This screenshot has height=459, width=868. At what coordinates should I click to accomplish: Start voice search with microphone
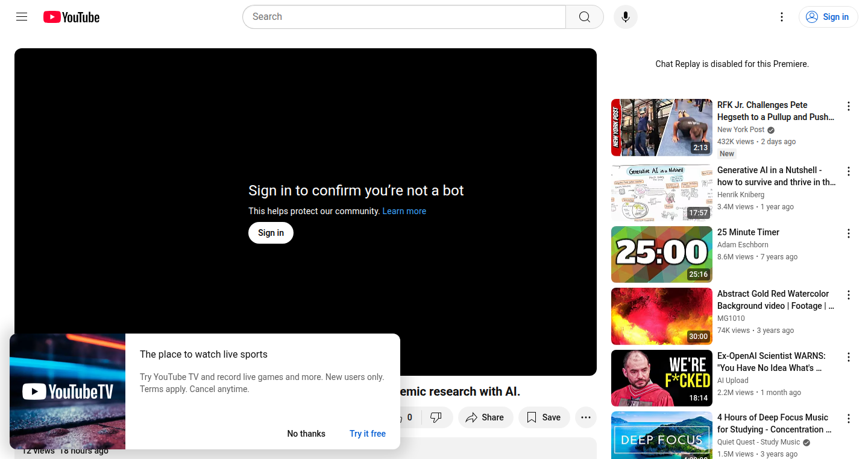pyautogui.click(x=626, y=17)
